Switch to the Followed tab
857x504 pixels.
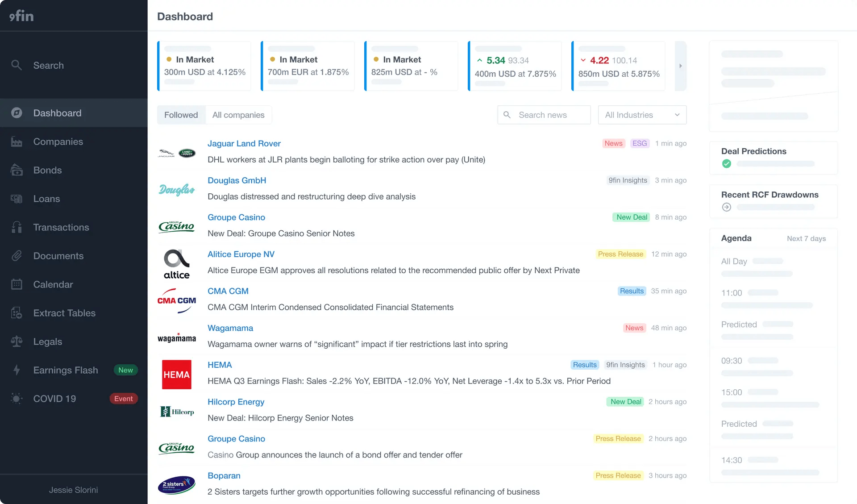181,115
